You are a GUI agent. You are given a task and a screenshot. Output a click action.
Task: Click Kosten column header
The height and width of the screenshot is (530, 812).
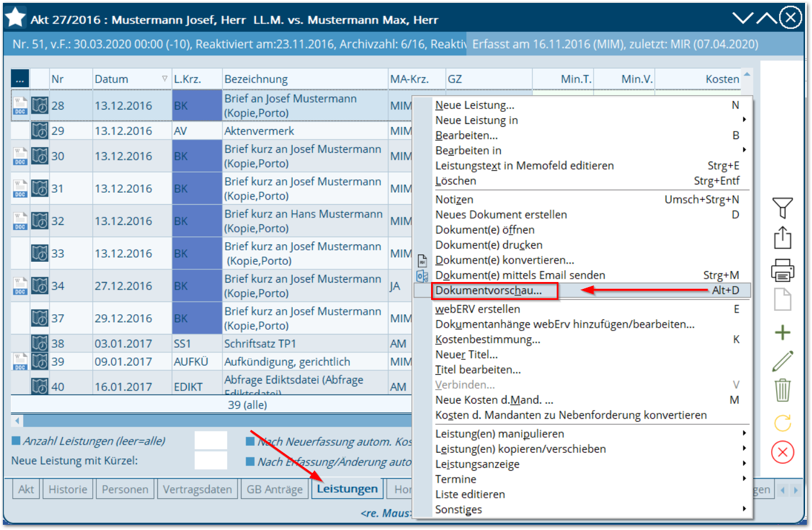697,79
